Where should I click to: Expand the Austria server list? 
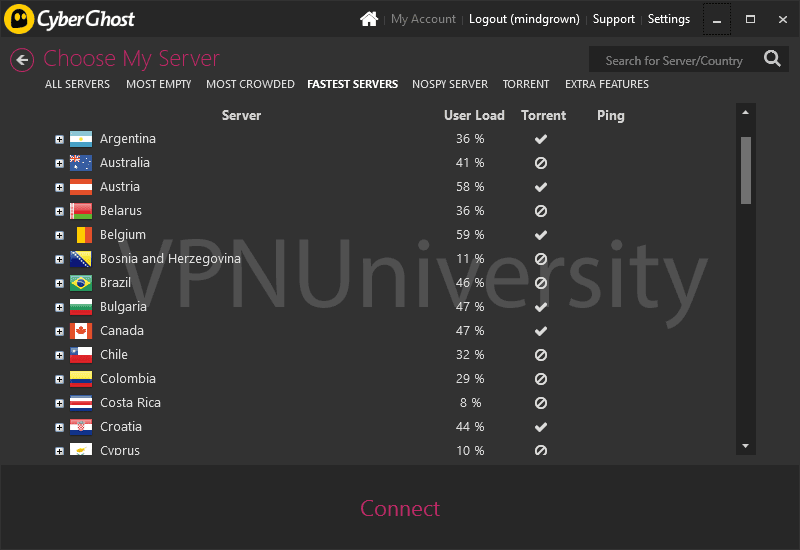click(59, 187)
